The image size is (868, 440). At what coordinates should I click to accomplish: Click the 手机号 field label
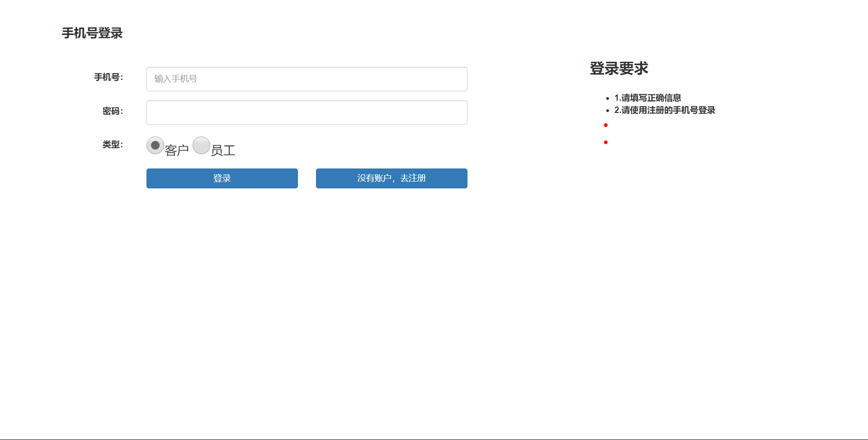coord(108,77)
